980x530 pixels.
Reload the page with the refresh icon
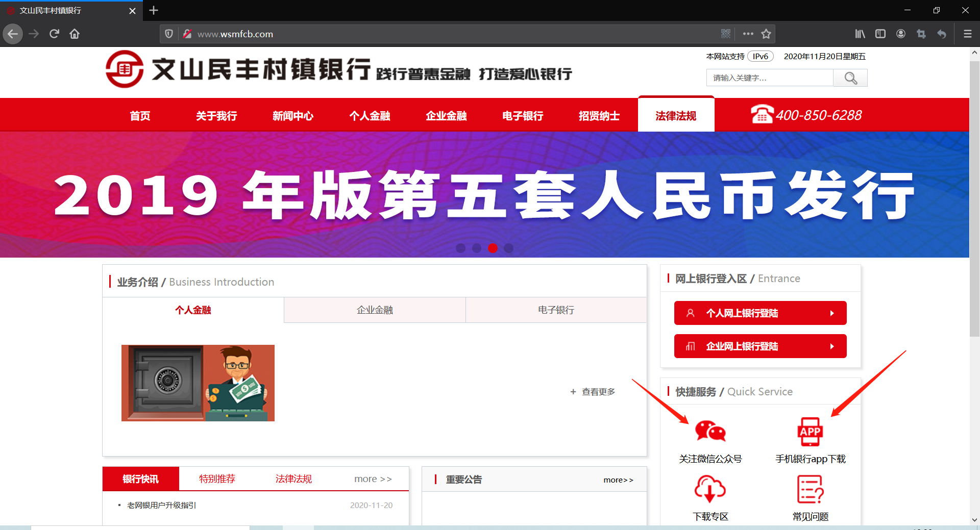coord(54,34)
